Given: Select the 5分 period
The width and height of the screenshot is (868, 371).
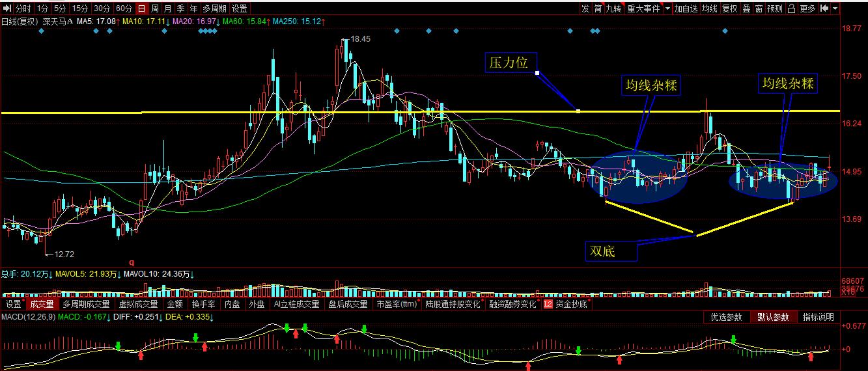Looking at the screenshot, I should [60, 8].
